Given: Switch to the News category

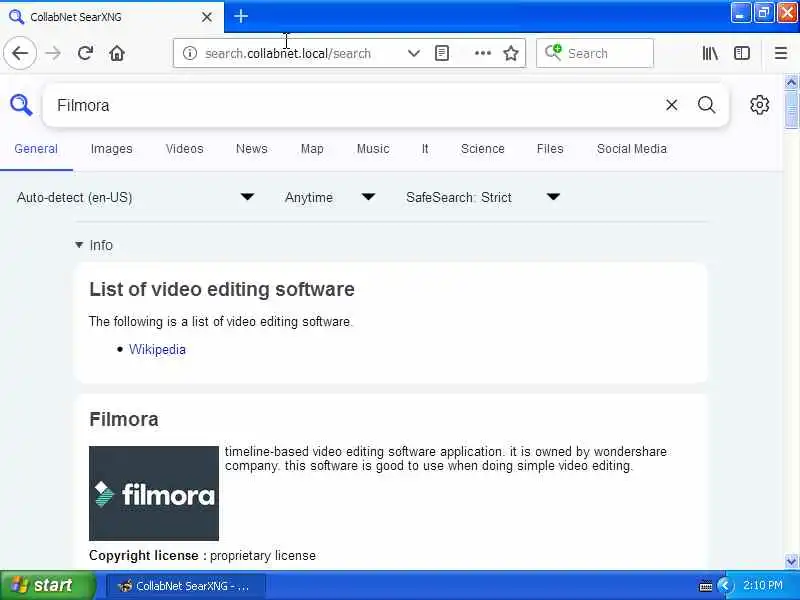Looking at the screenshot, I should (x=252, y=148).
